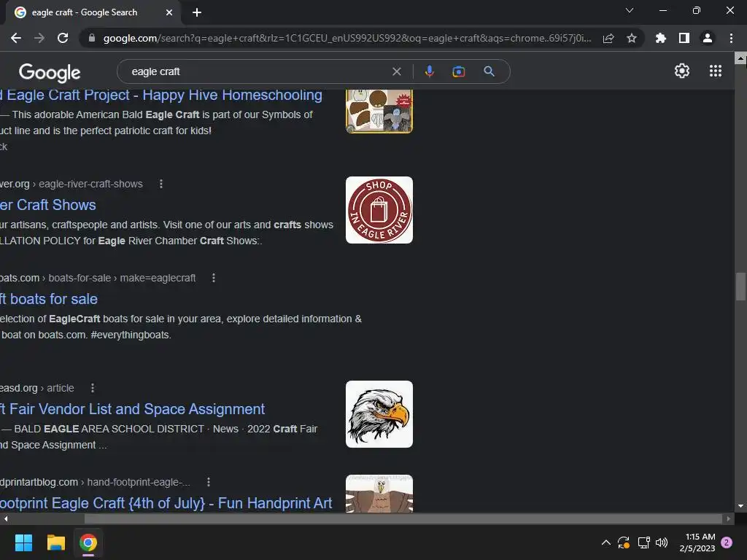This screenshot has height=560, width=747.
Task: Open the volume speaker tray icon
Action: (x=662, y=542)
